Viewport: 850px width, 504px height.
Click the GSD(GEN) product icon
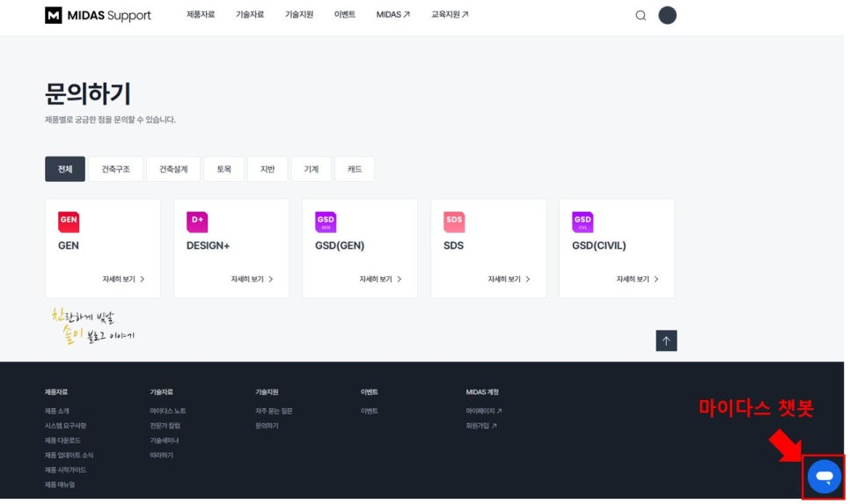click(x=326, y=222)
